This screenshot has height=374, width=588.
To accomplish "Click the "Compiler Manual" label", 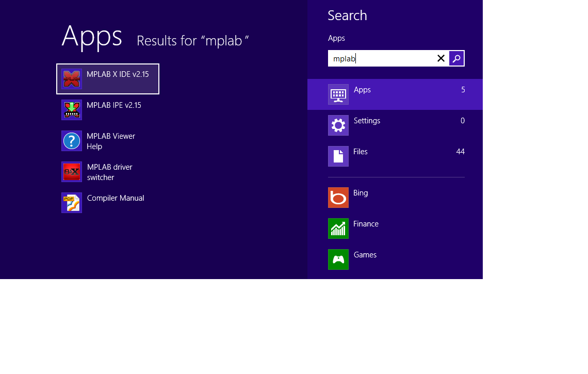I will tap(116, 198).
